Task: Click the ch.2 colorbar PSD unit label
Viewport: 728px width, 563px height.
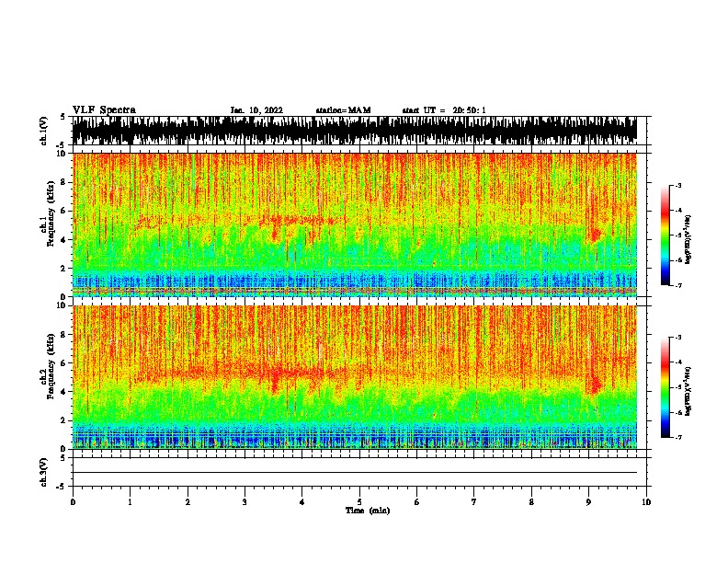Action: pyautogui.click(x=688, y=391)
